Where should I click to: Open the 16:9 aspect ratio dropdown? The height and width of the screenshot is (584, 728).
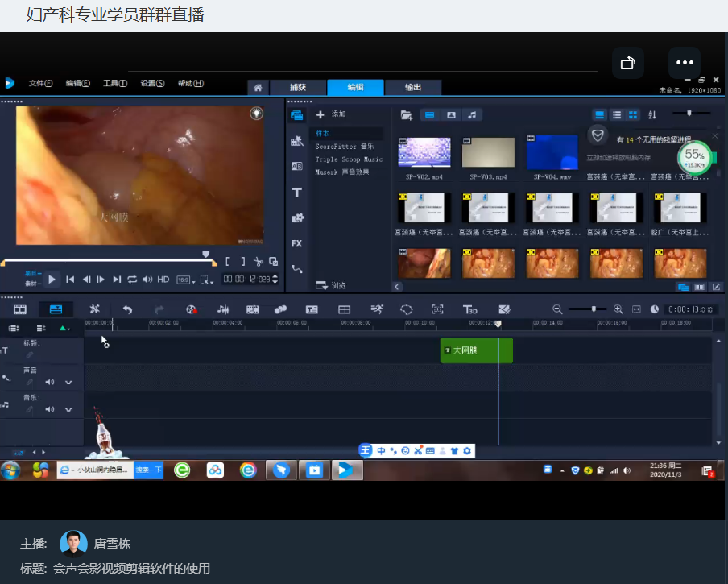point(186,280)
